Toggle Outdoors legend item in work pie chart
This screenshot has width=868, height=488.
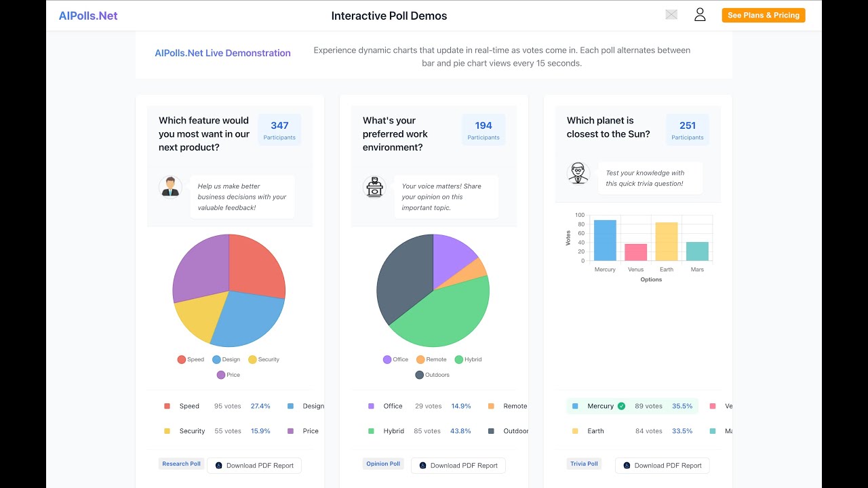coord(433,375)
